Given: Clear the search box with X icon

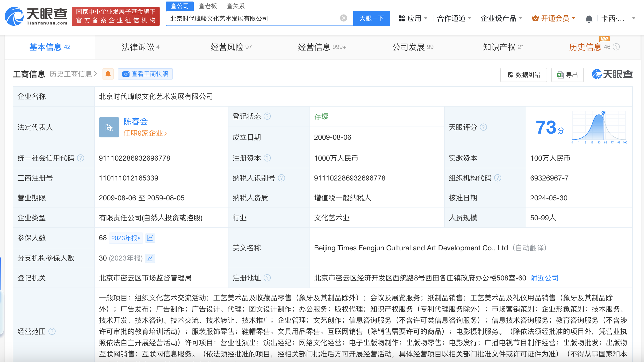Looking at the screenshot, I should click(343, 18).
